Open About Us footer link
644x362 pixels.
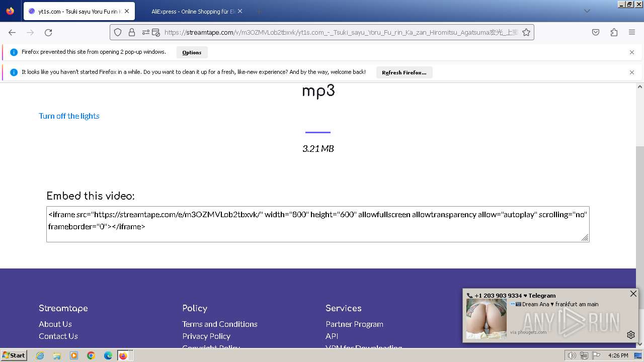pos(55,324)
